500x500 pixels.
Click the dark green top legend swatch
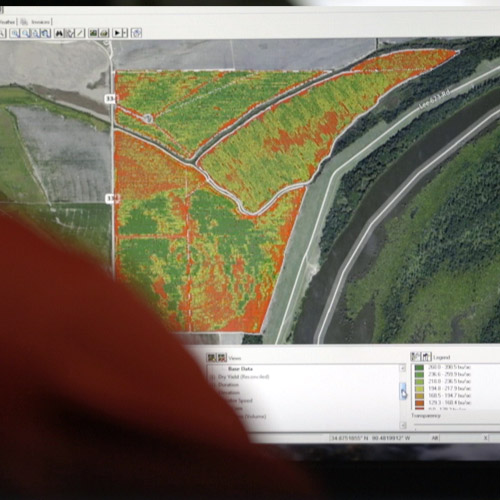(419, 368)
